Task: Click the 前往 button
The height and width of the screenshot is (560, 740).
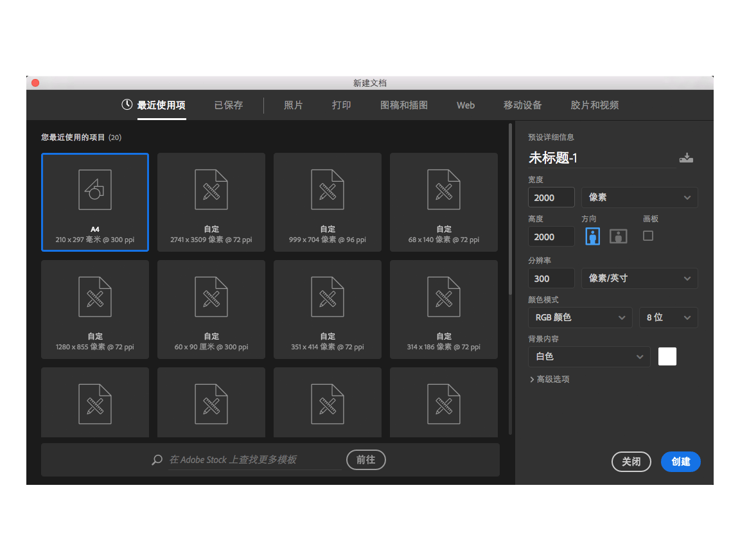Action: [x=366, y=460]
